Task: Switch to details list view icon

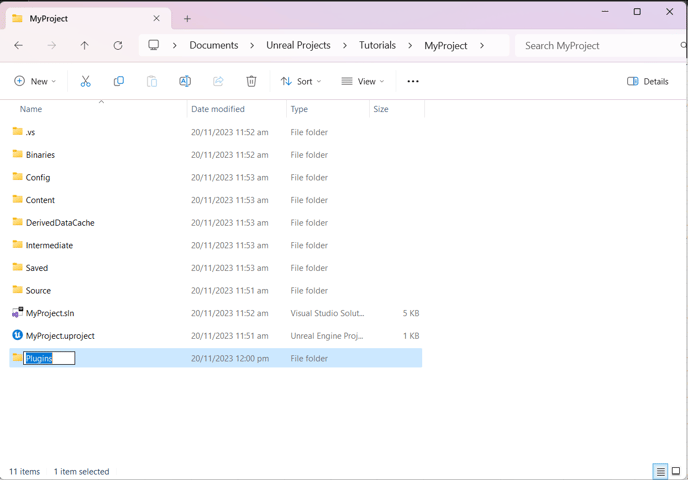Action: click(x=660, y=471)
